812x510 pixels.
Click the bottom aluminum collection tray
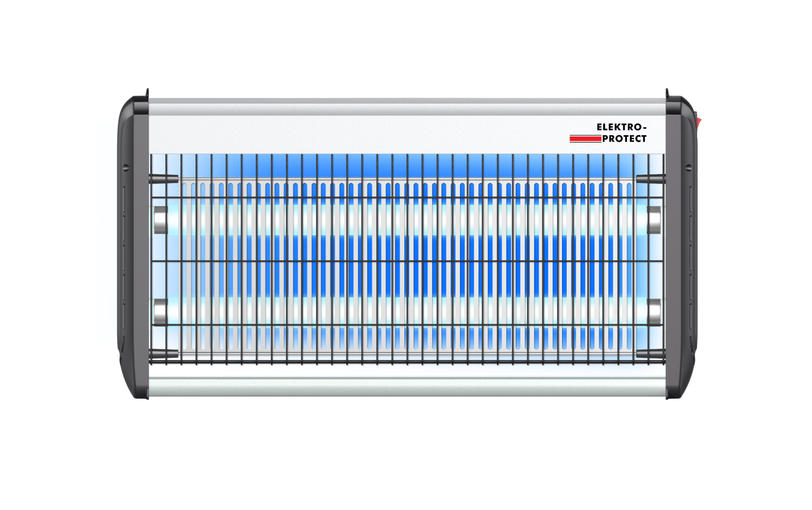point(406,387)
